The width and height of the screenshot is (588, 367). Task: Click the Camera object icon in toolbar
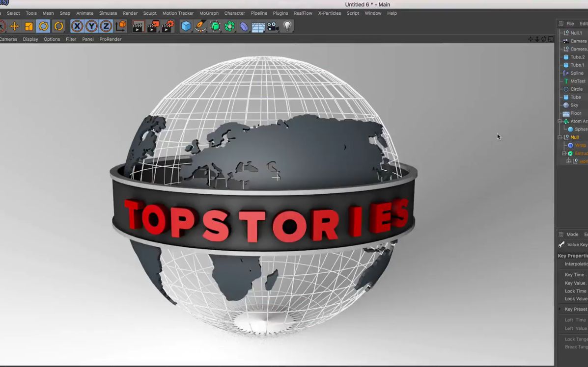point(272,26)
